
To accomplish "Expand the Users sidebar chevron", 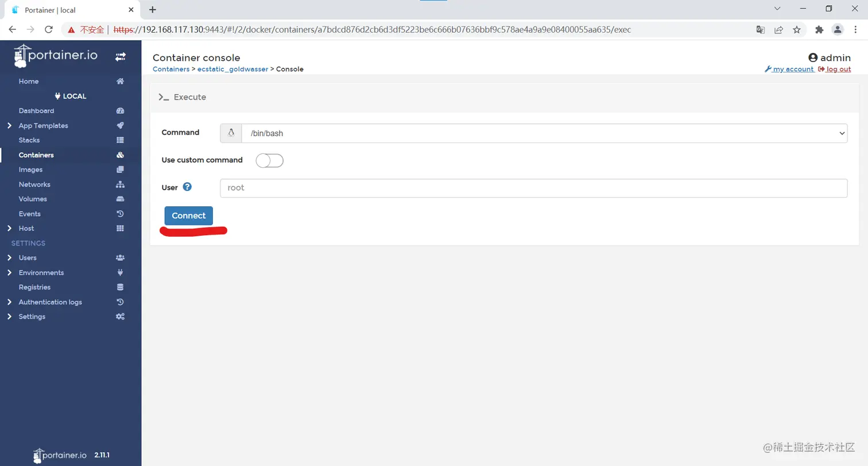I will click(9, 258).
